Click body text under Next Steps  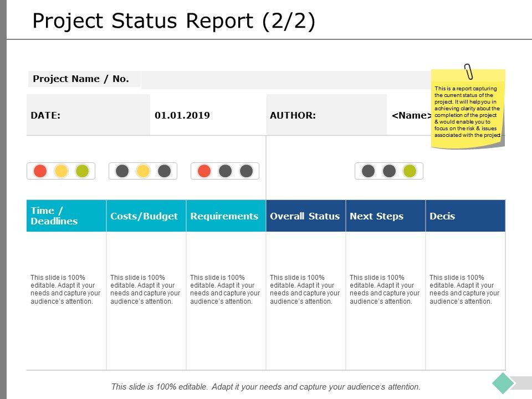pos(385,289)
